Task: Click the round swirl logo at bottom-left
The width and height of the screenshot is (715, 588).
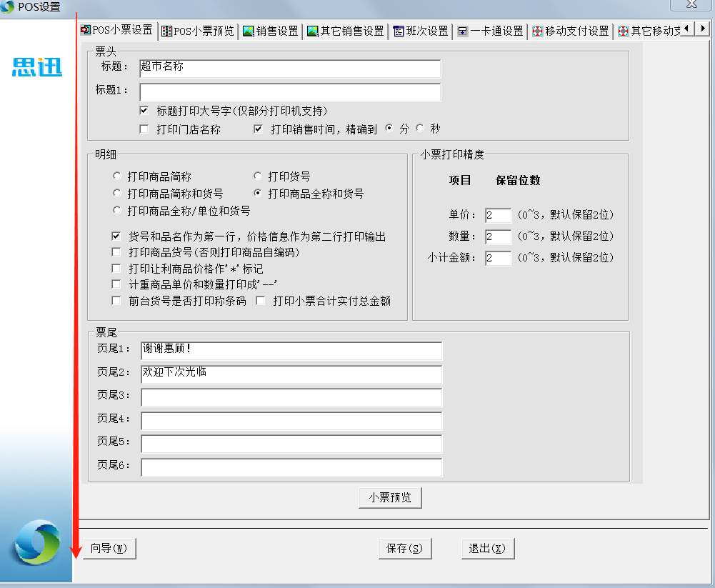Action: (37, 542)
